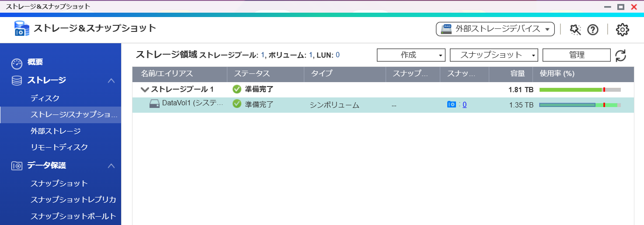Screen dimensions: 644x225
Task: Collapse the ストレージプール 1 tree row
Action: [145, 90]
